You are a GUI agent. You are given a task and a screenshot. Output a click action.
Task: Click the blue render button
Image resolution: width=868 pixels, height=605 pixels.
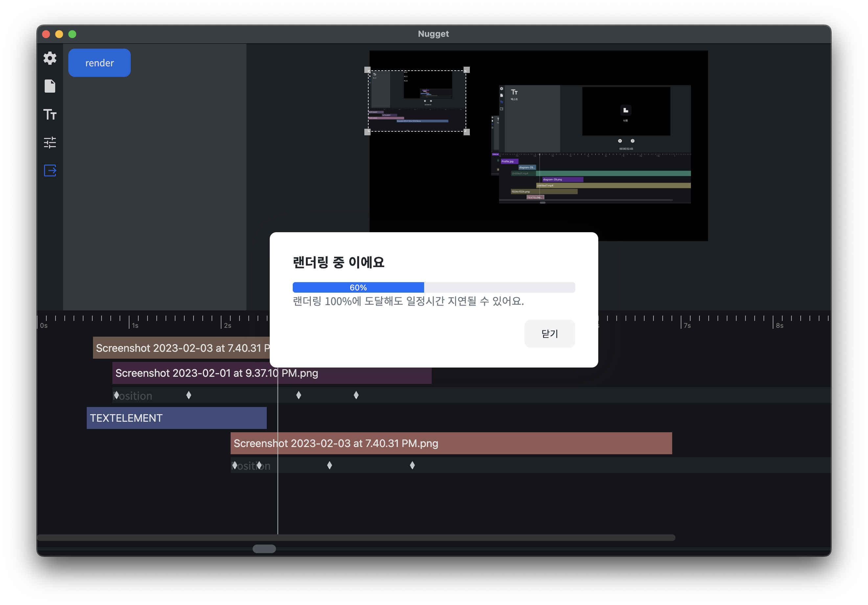coord(100,63)
